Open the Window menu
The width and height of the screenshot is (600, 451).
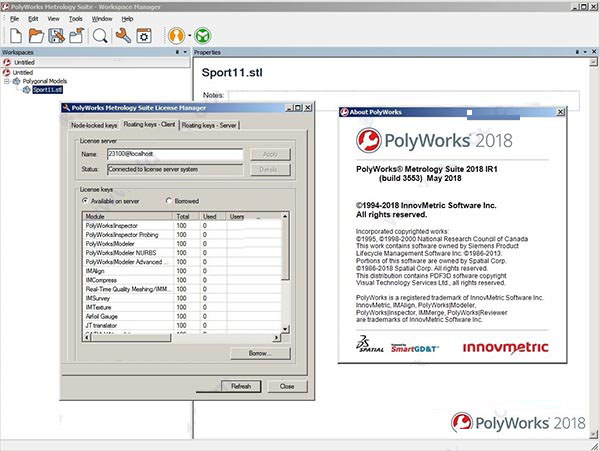102,19
